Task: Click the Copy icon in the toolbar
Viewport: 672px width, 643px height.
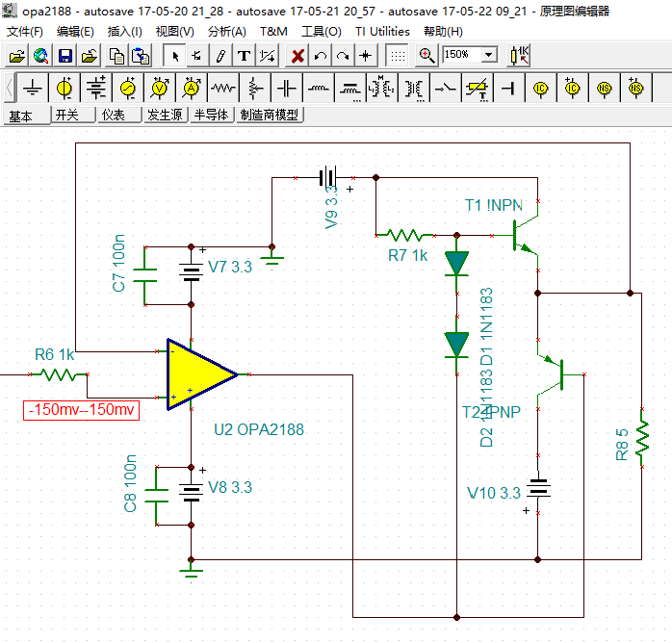Action: [116, 56]
